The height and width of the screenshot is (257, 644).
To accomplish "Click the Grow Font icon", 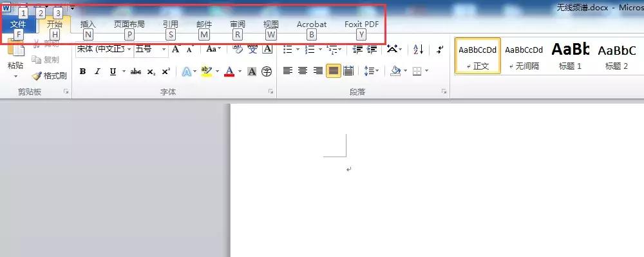I will (176, 49).
